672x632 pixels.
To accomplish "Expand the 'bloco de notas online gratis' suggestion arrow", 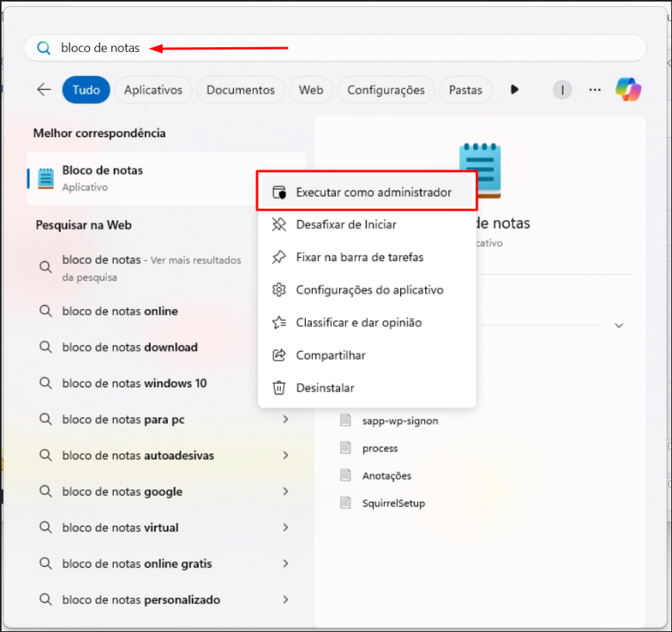I will tap(286, 563).
